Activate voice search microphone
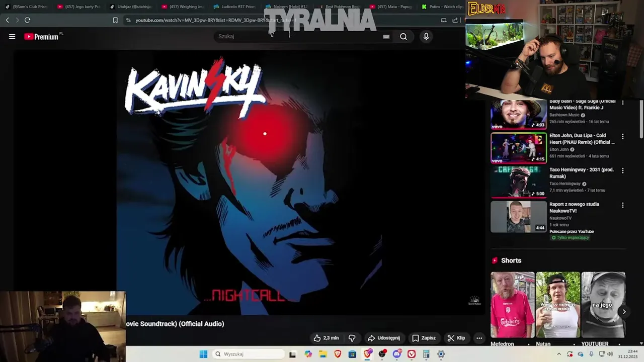The image size is (644, 362). (426, 37)
